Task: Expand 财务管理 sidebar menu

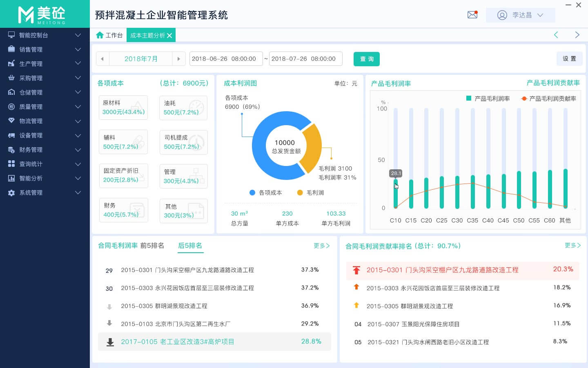Action: click(45, 150)
